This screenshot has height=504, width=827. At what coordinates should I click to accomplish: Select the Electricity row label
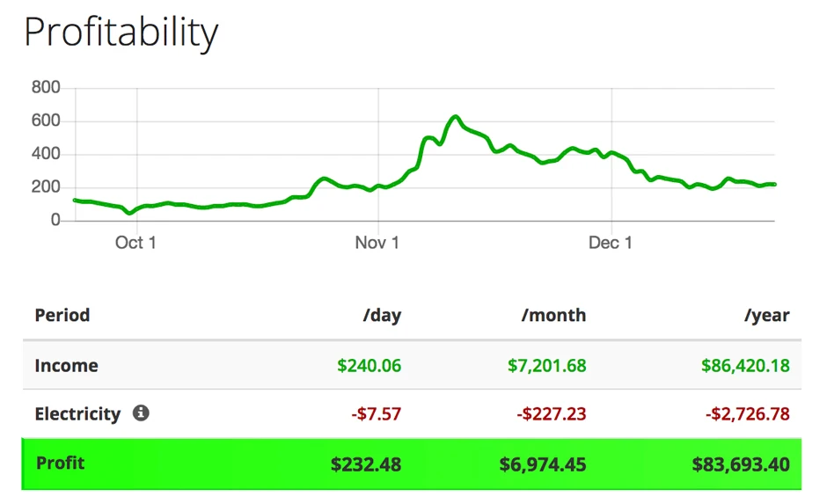(x=77, y=413)
